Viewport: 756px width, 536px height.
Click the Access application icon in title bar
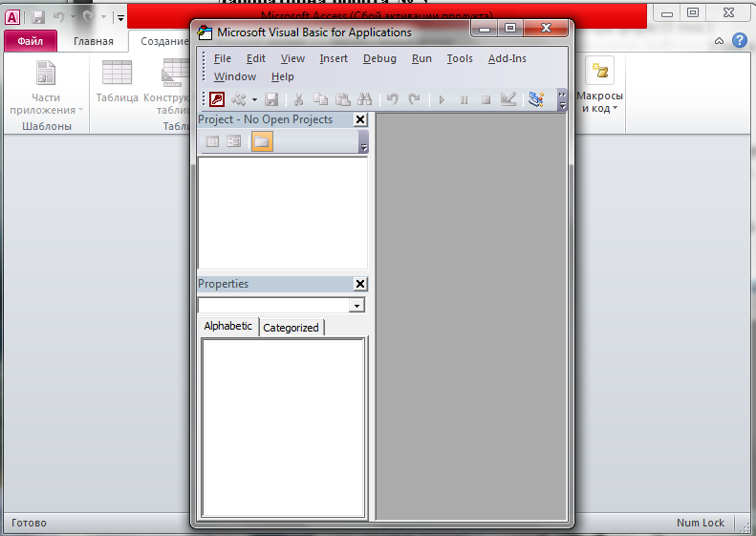point(12,18)
